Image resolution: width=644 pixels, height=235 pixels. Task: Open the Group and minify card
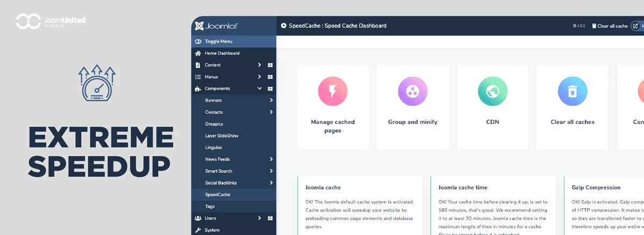point(413,107)
